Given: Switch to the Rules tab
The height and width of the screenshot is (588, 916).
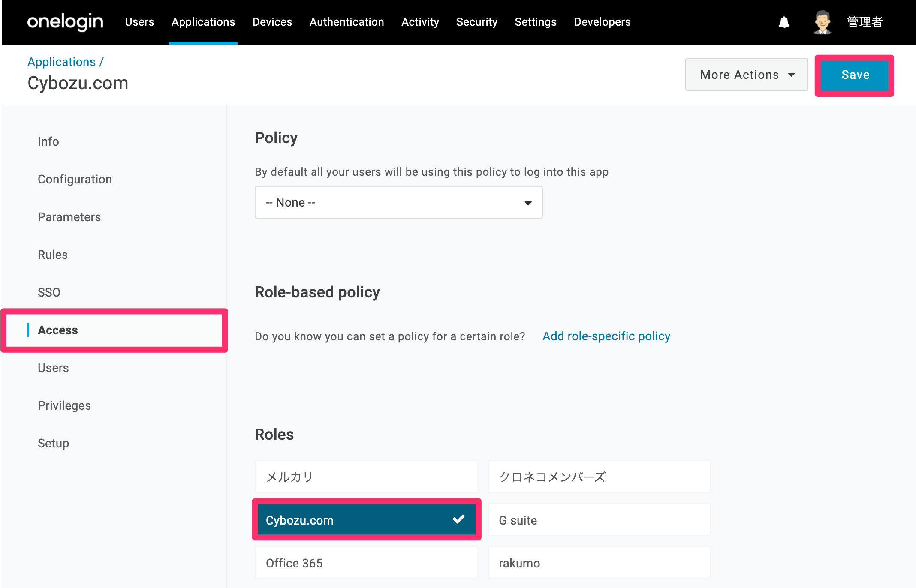Looking at the screenshot, I should click(x=53, y=255).
